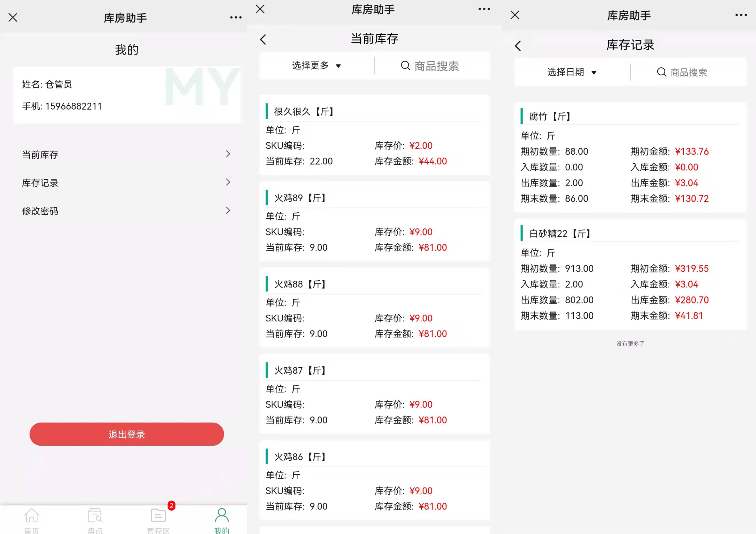Go back from the 库存记录 page

click(x=518, y=46)
